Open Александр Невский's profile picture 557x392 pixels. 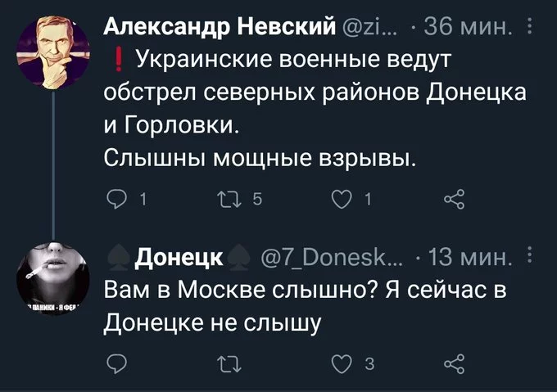(55, 52)
